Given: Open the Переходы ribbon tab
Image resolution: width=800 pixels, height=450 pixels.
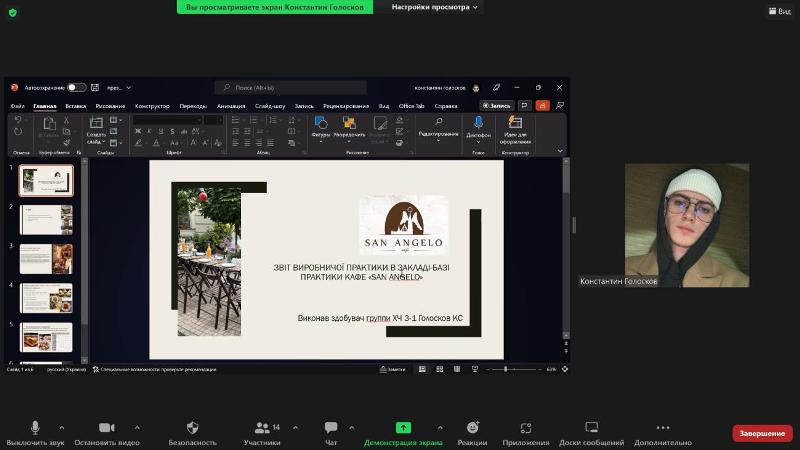Looking at the screenshot, I should click(193, 106).
